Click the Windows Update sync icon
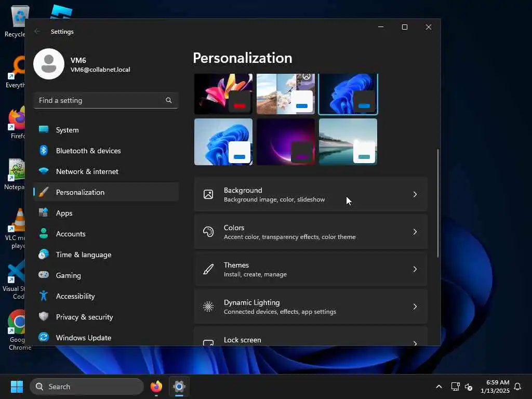532x399 pixels. pos(44,337)
